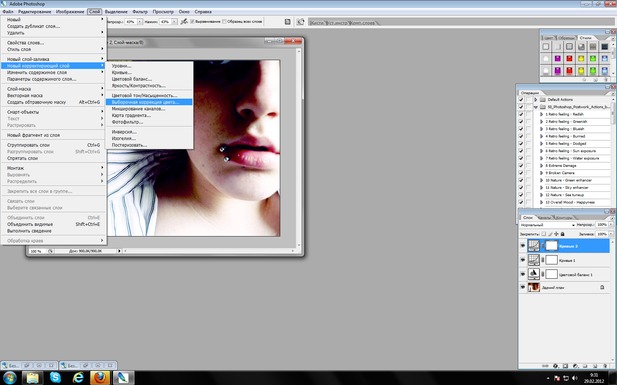Viewport: 617px width, 385px height.
Task: Open the Изображение menu
Action: (x=70, y=12)
